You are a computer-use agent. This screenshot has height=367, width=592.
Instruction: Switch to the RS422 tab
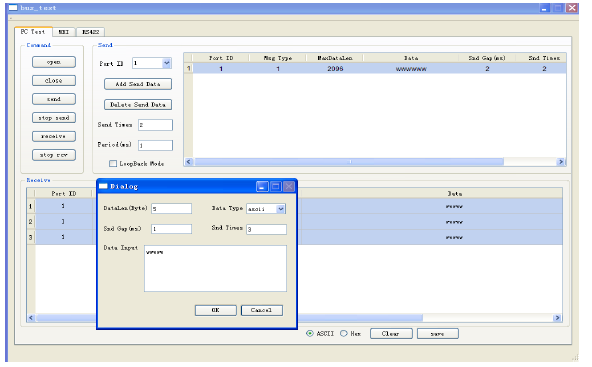pos(91,32)
